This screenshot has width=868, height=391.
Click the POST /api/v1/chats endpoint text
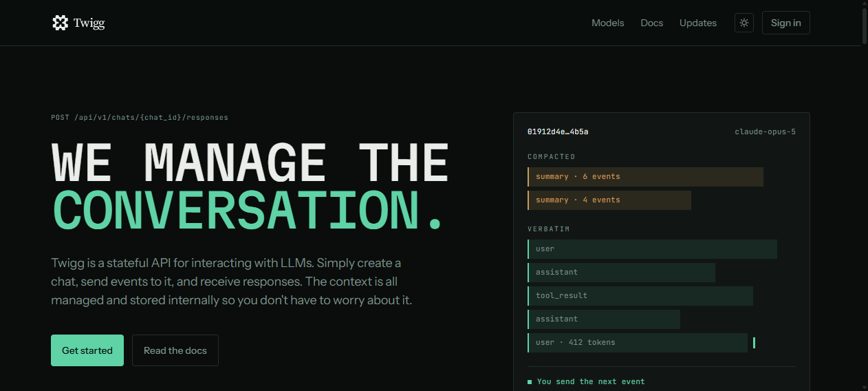coord(140,118)
